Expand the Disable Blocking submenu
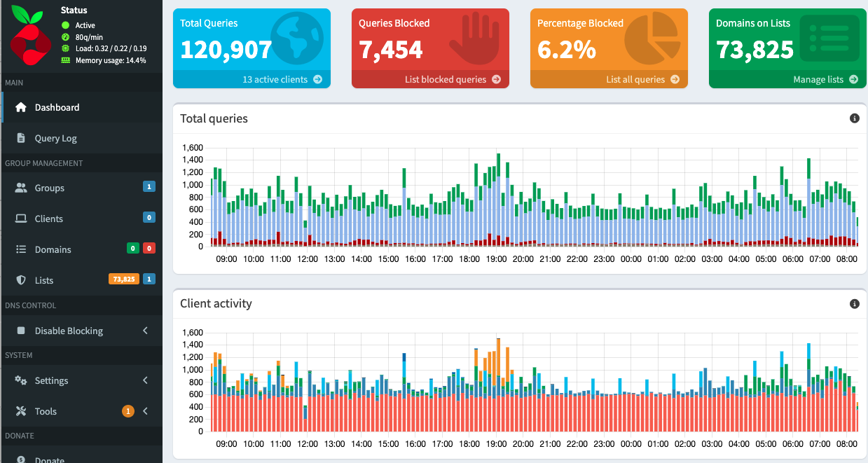Image resolution: width=868 pixels, height=463 pixels. [145, 330]
